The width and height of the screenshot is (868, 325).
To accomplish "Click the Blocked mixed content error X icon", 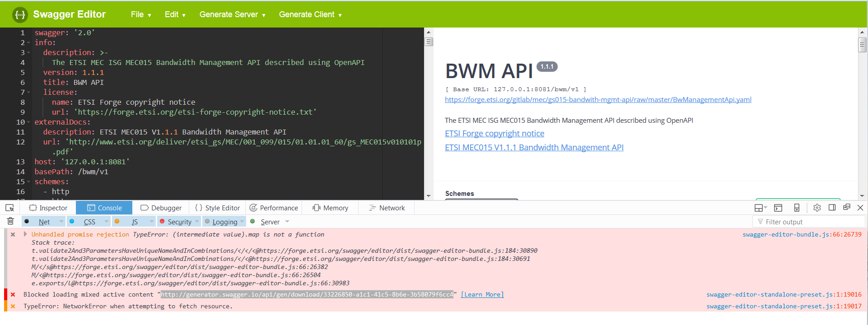I will (x=13, y=294).
